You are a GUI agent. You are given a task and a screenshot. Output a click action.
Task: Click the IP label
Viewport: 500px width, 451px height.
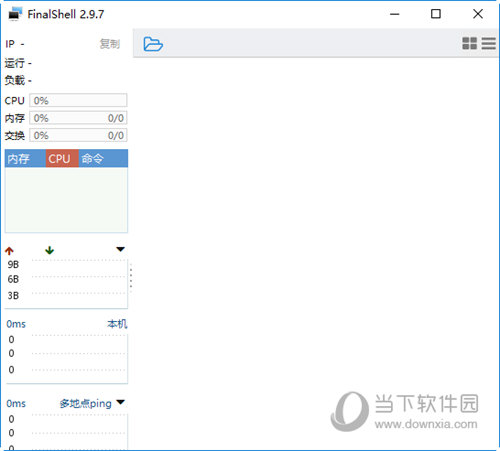coord(10,44)
